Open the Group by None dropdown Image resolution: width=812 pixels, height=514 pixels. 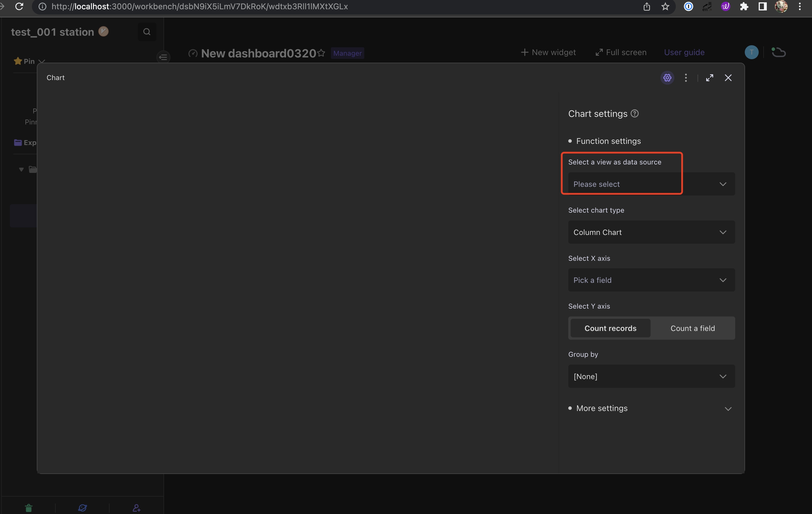pyautogui.click(x=651, y=376)
